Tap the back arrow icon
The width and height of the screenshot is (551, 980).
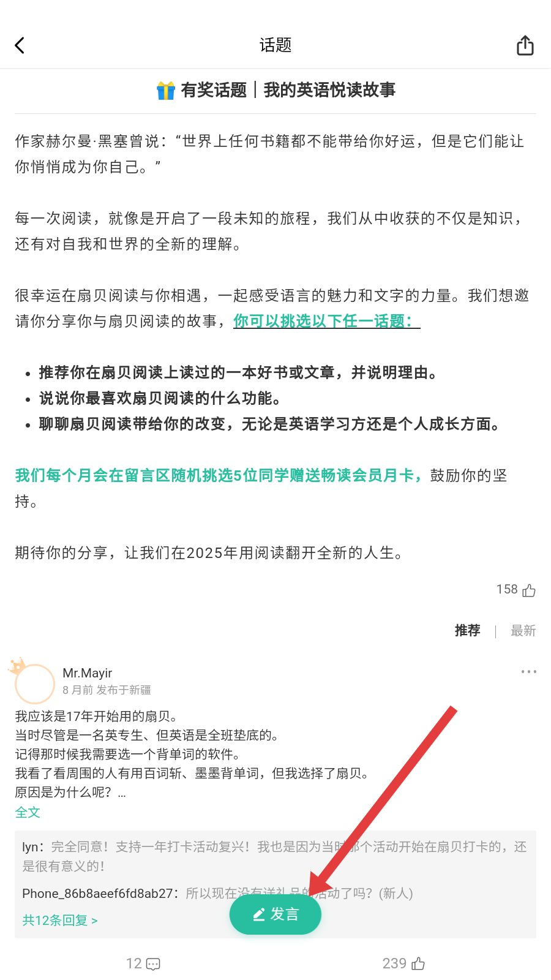(x=20, y=45)
